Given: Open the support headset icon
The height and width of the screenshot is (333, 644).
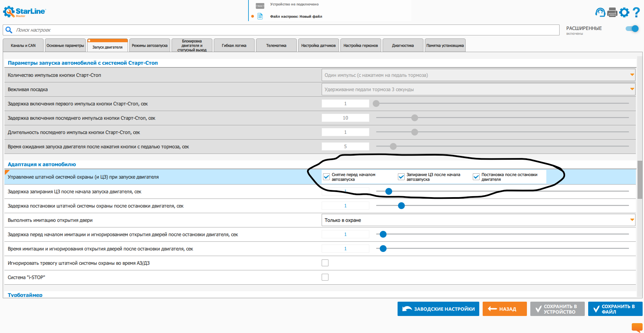Looking at the screenshot, I should pyautogui.click(x=600, y=13).
